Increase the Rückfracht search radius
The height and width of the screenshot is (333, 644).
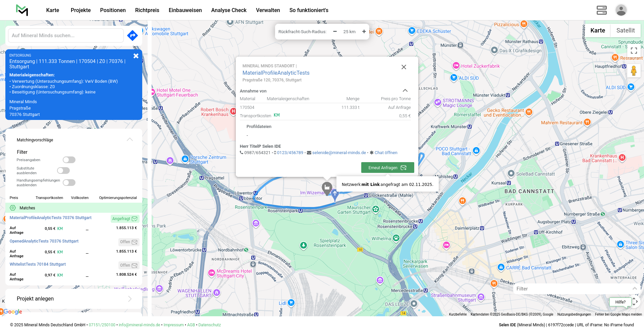pyautogui.click(x=364, y=31)
